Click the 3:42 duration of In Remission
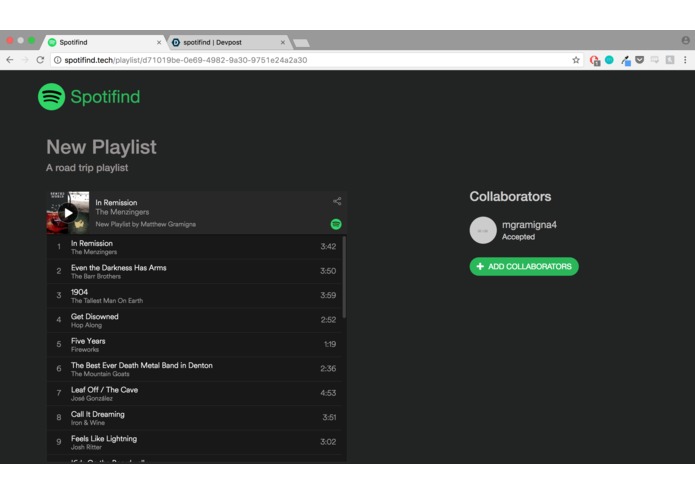 328,247
